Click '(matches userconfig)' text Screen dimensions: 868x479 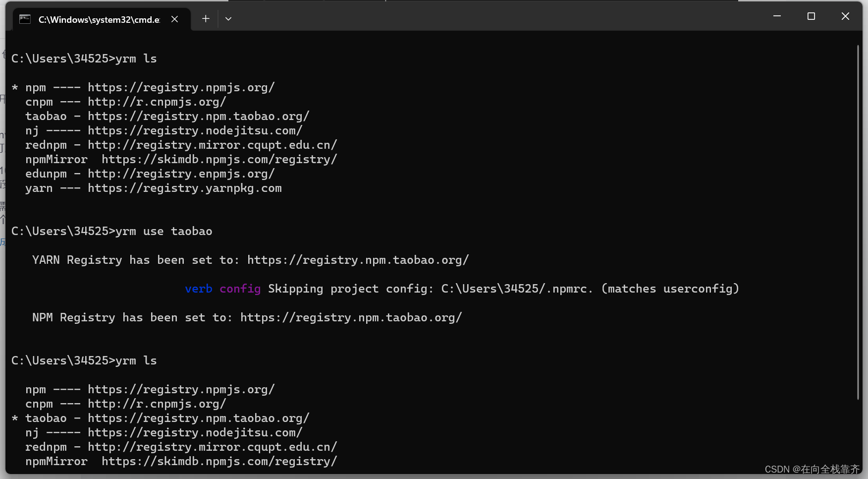coord(670,289)
